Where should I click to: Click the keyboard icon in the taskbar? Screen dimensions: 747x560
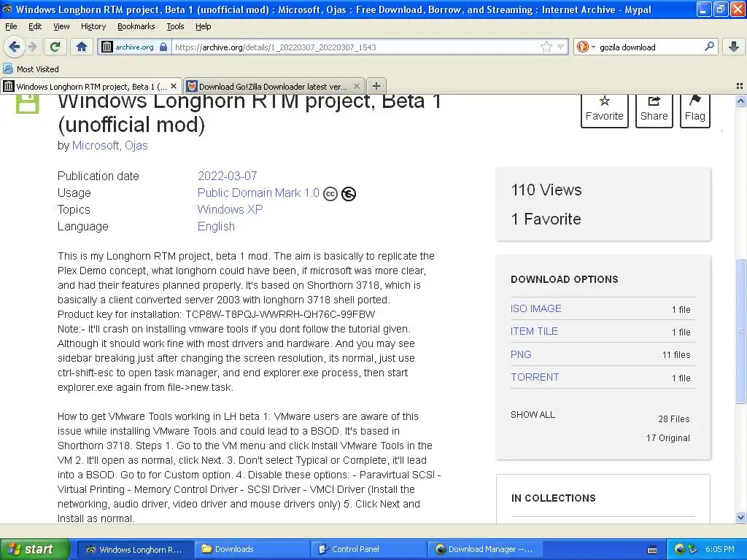[x=652, y=550]
